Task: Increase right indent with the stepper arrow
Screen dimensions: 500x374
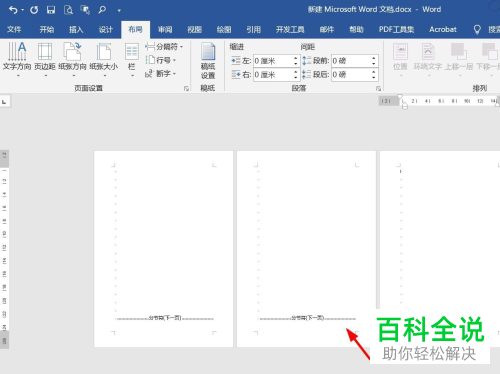Action: click(x=296, y=72)
